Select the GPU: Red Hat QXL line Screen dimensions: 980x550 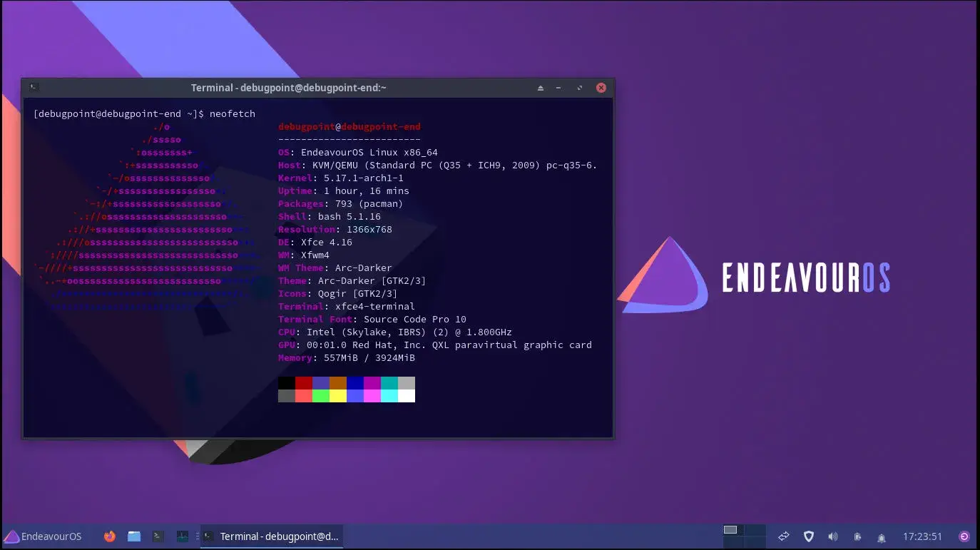click(435, 345)
